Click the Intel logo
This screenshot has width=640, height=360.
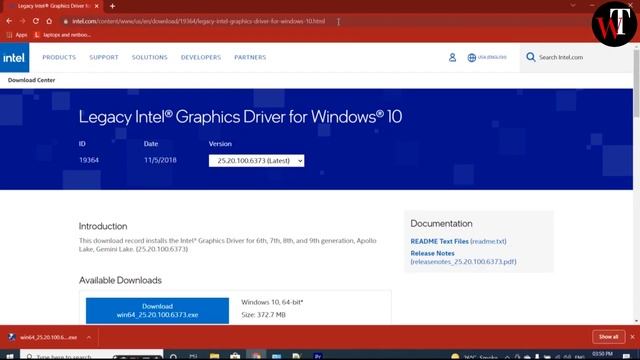coord(14,58)
